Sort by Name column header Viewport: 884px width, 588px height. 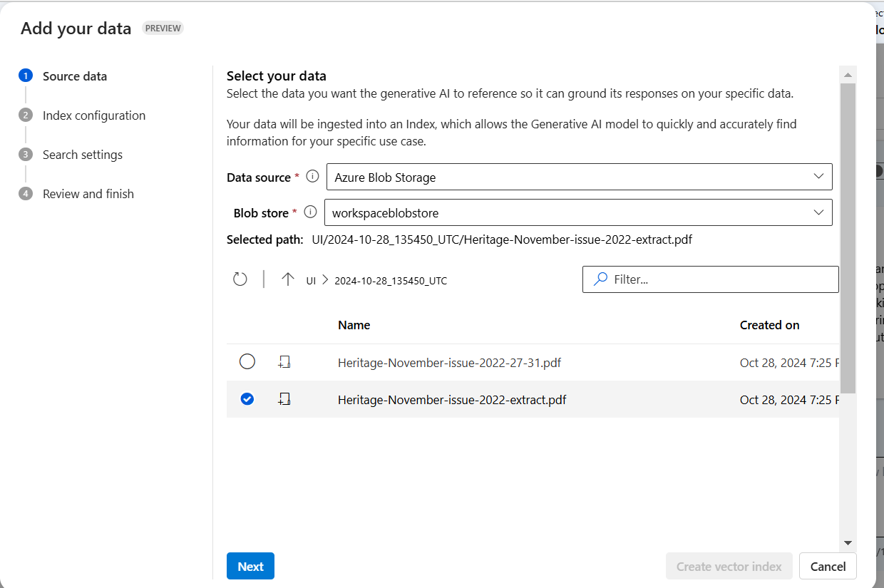pyautogui.click(x=354, y=325)
